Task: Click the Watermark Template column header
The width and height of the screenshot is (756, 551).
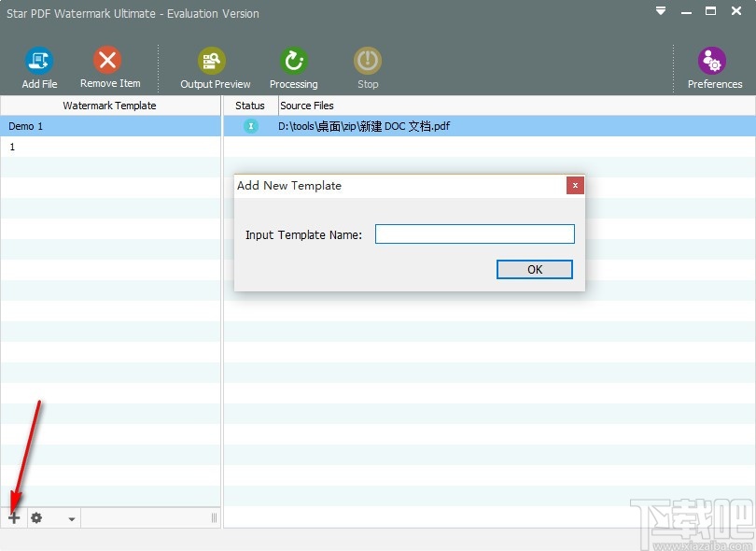Action: click(x=110, y=106)
